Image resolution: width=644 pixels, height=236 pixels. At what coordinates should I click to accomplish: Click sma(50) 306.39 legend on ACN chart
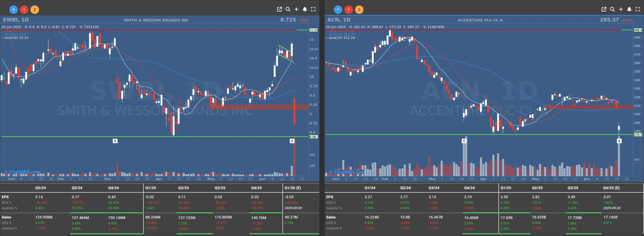pyautogui.click(x=340, y=34)
